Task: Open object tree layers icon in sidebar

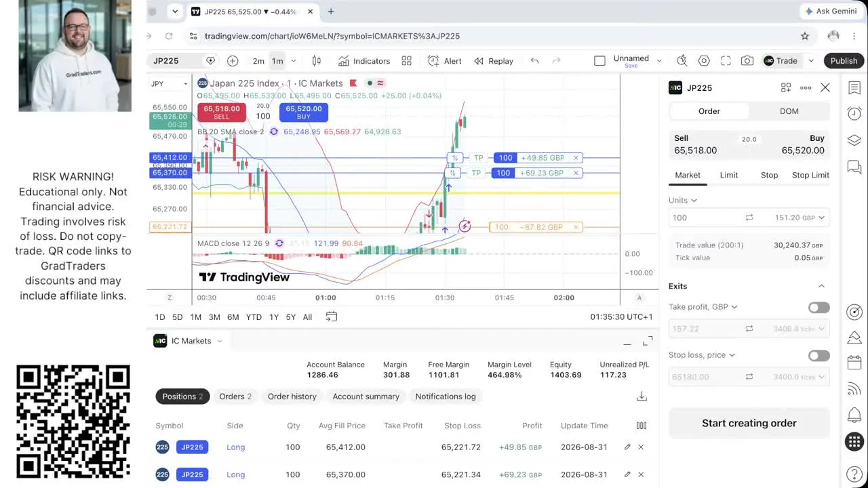Action: pos(854,140)
